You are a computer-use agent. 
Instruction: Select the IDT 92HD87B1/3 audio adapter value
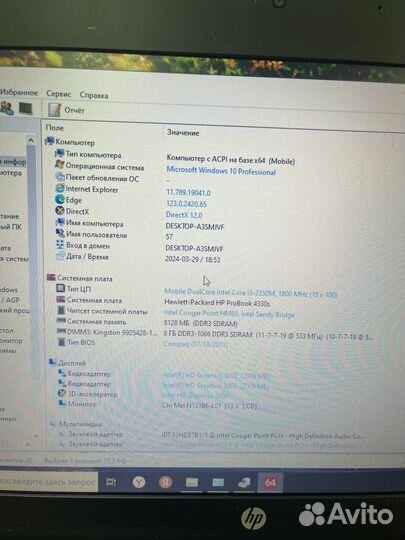pos(263,436)
